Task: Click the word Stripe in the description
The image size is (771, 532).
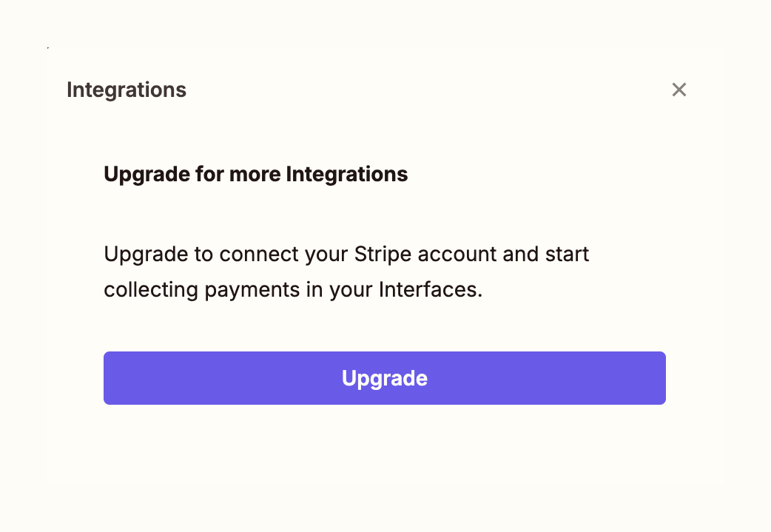Action: pyautogui.click(x=383, y=255)
